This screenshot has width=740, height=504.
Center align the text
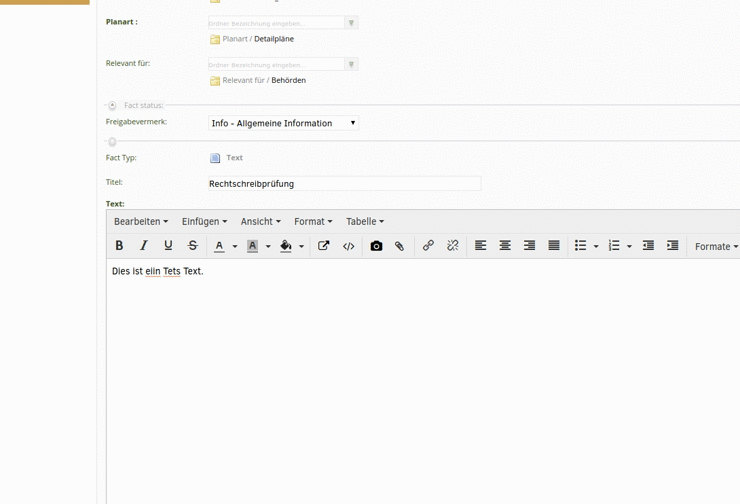click(505, 246)
